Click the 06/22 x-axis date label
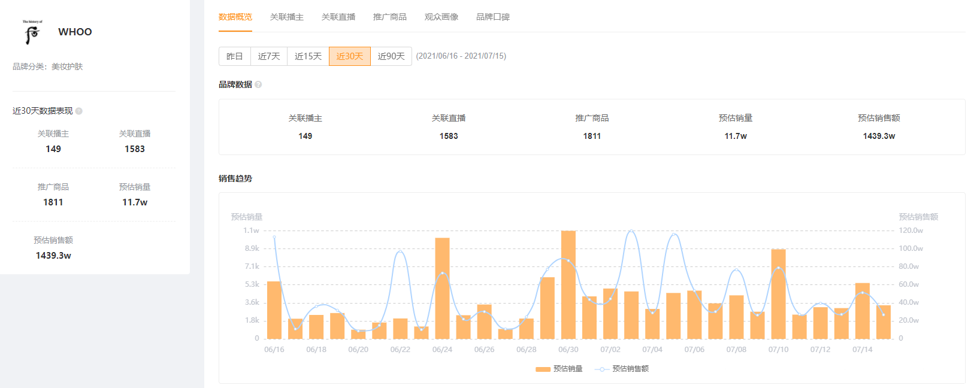Screen dimensions: 980x388 pos(400,350)
